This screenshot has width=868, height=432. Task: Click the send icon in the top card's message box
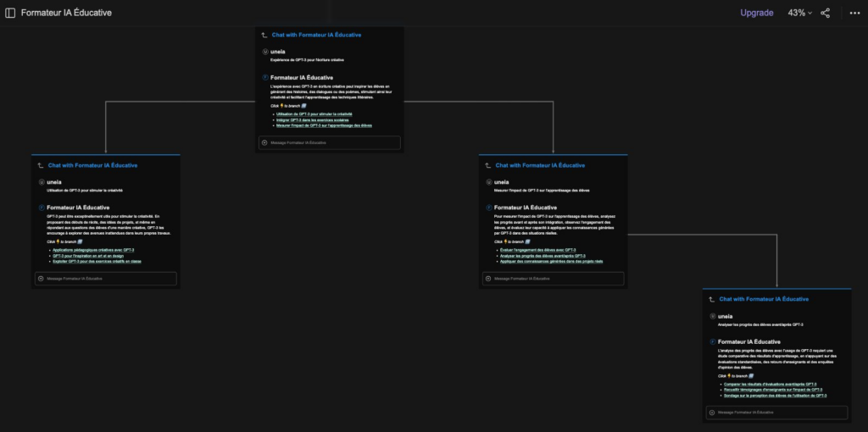coord(264,142)
